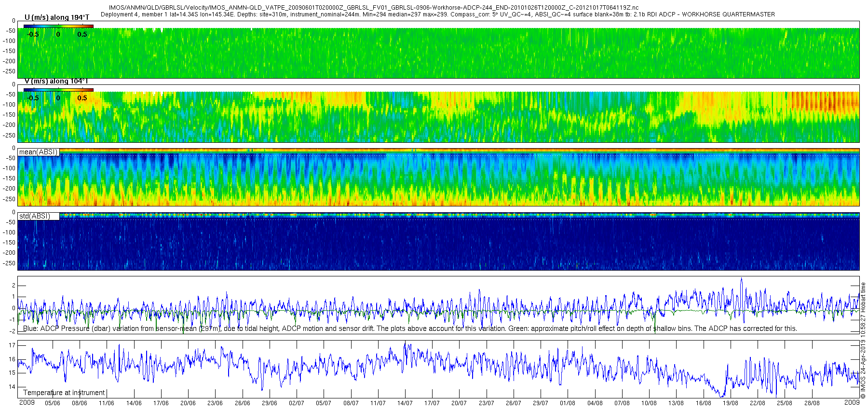Click the 17/07 date tick label
The height and width of the screenshot is (410, 868).
pyautogui.click(x=432, y=403)
